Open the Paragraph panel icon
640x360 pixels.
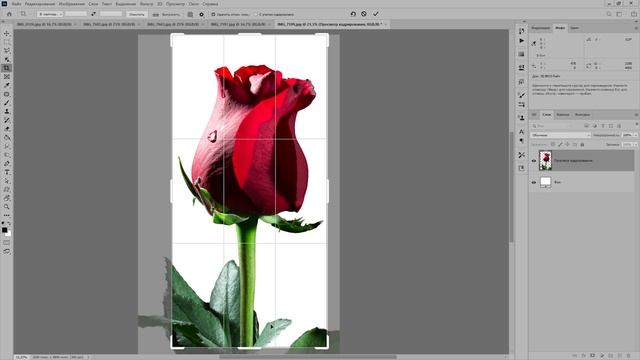pos(522,141)
